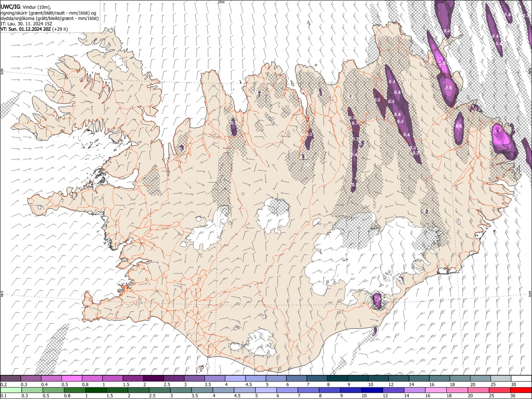This screenshot has height=399, width=532.
Task: Click the '1.0' value in the northeast band
Action: tap(442, 64)
